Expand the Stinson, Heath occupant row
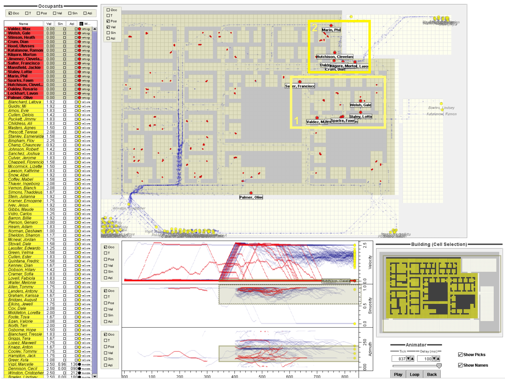This screenshot has width=506, height=380. [x=5, y=38]
